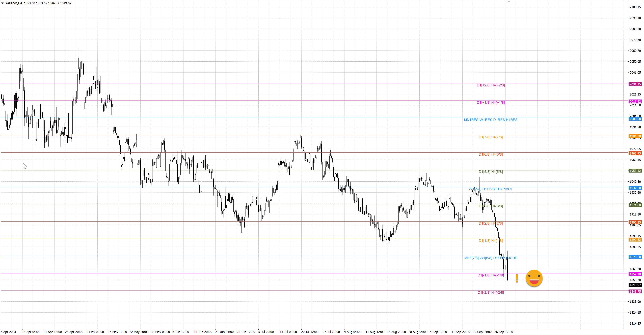Select the D1[+2/8] H4[+2/8] level label
Viewport: 644px width, 335px height.
click(491, 85)
